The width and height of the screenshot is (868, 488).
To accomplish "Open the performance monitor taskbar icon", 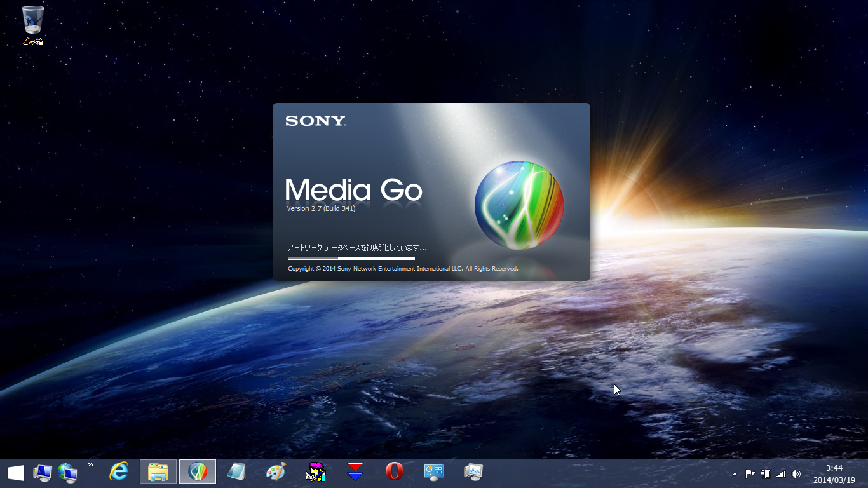I will [x=473, y=472].
